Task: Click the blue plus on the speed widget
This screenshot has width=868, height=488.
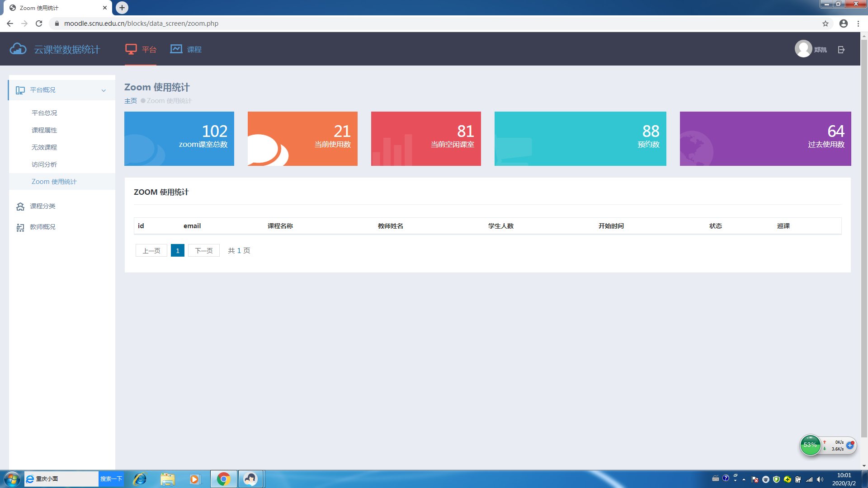Action: [850, 446]
